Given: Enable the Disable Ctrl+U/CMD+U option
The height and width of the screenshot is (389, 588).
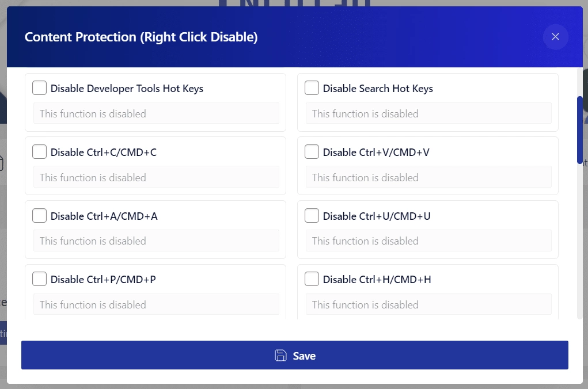Looking at the screenshot, I should coord(312,215).
